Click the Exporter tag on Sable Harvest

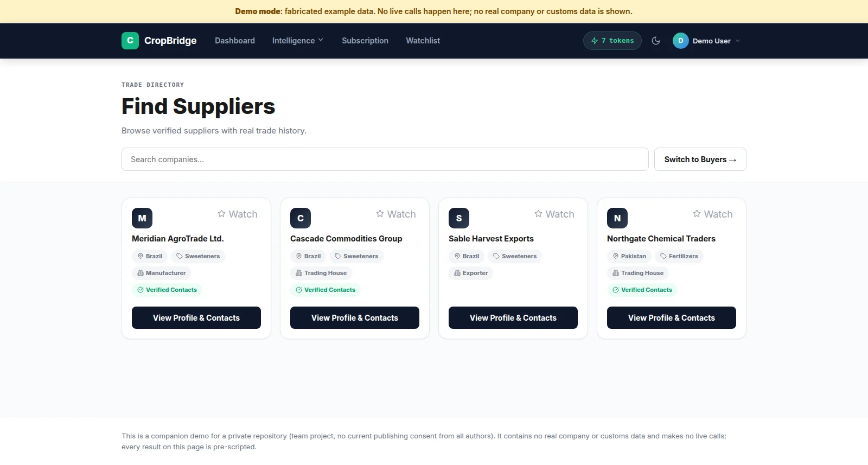click(471, 273)
